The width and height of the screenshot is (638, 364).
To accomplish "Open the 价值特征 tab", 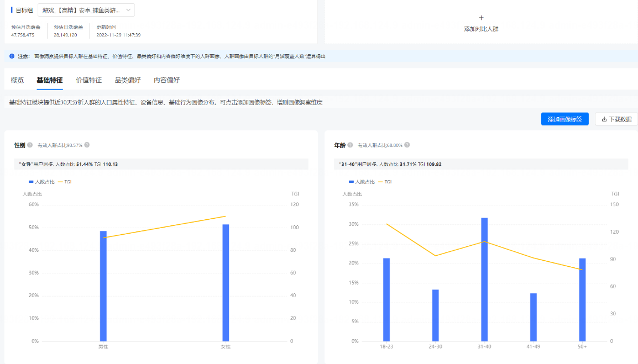I will click(x=88, y=80).
